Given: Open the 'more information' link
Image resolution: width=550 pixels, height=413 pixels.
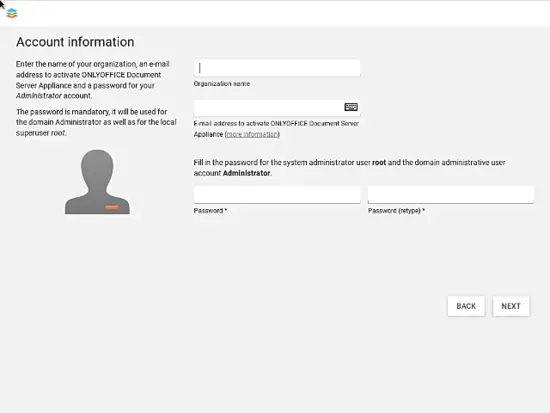Looking at the screenshot, I should pos(252,134).
